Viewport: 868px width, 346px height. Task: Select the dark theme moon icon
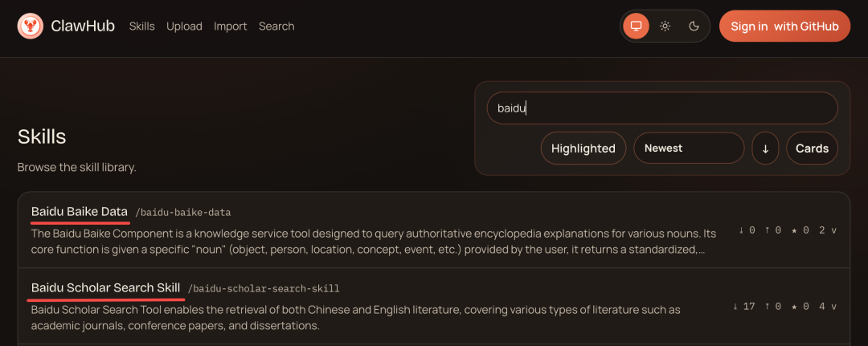[694, 26]
